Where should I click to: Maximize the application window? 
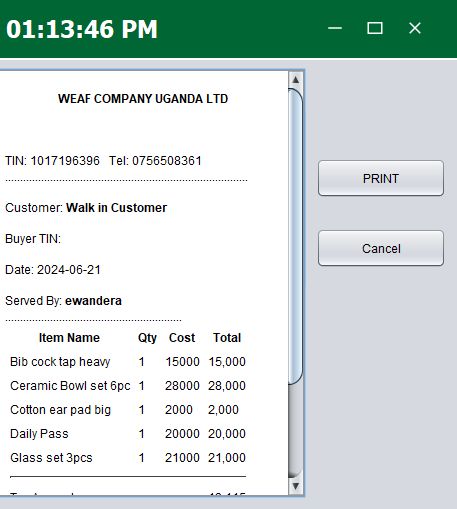[375, 28]
